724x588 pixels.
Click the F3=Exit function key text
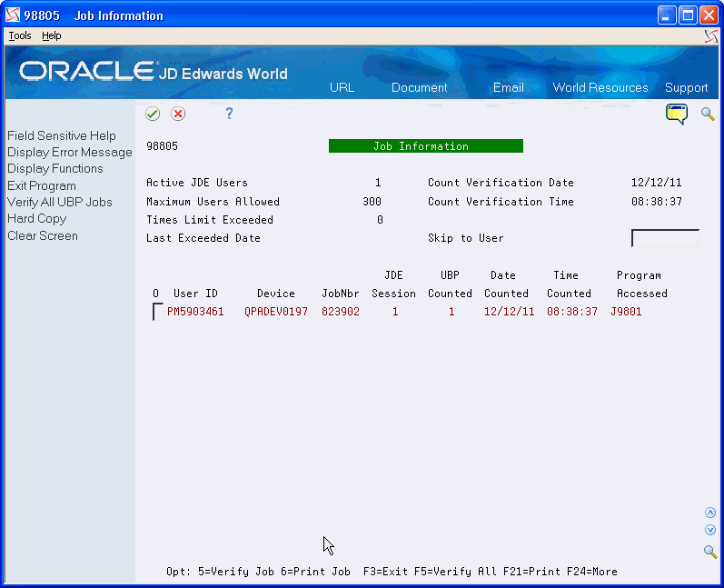385,572
